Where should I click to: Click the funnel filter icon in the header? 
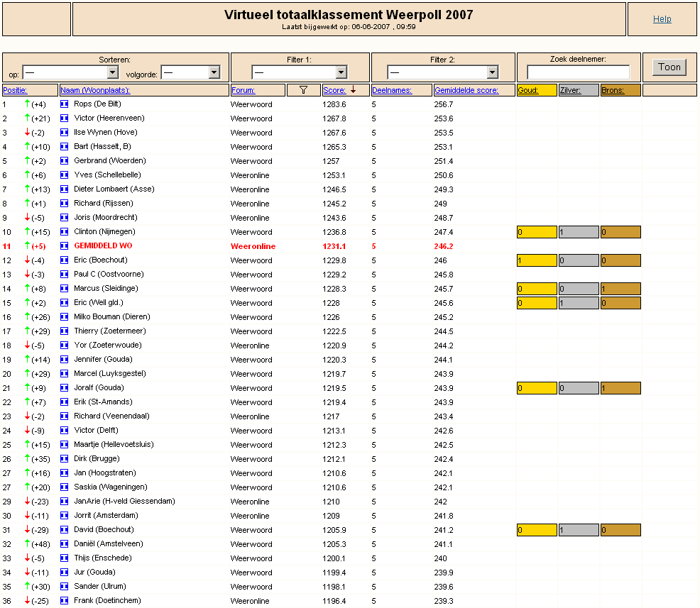coord(304,89)
